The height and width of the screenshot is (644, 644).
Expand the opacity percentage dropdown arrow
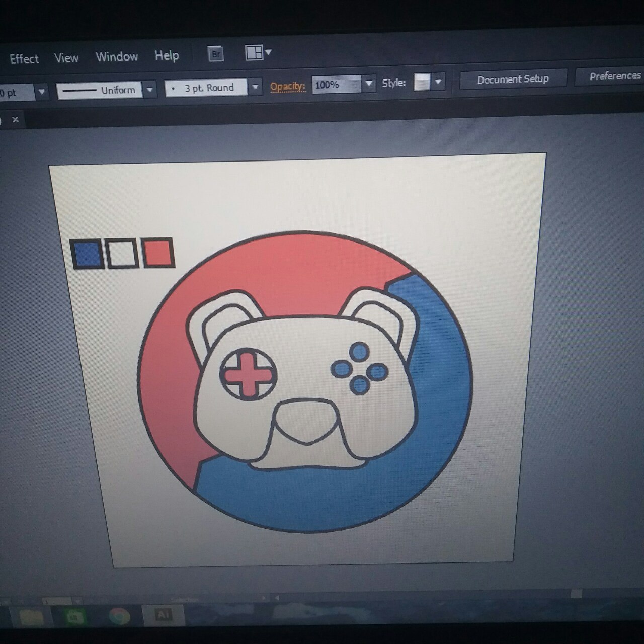pyautogui.click(x=369, y=83)
